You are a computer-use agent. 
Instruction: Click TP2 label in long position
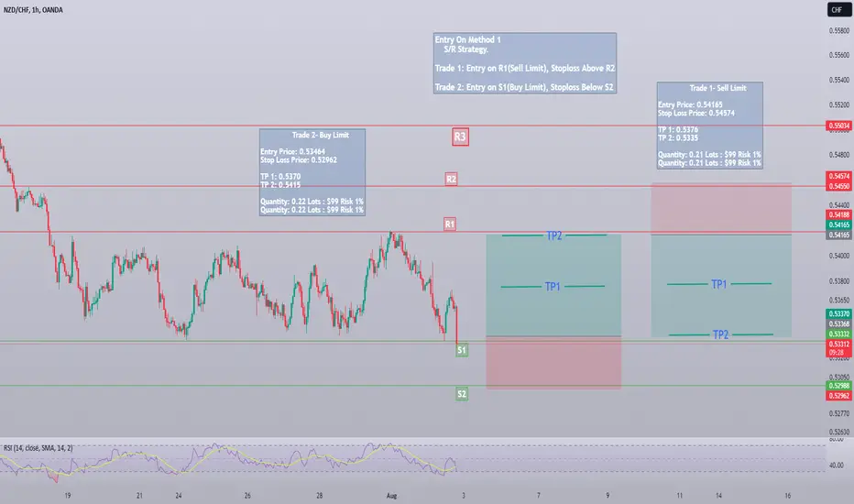pos(553,236)
